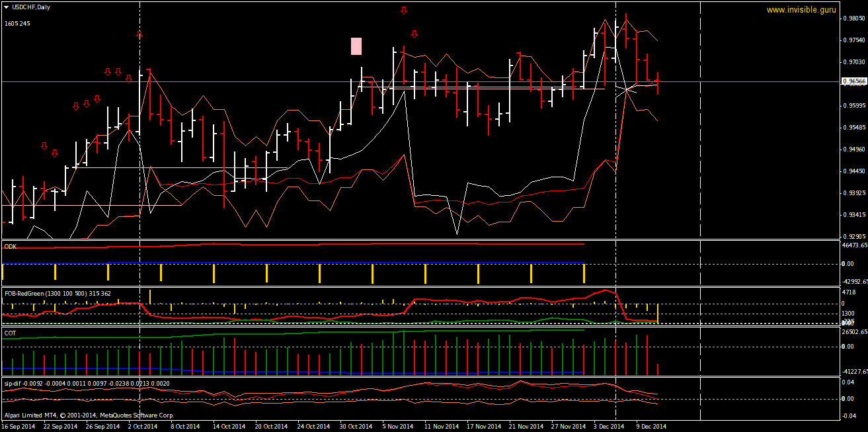Click the 0.94960 price axis level
The width and height of the screenshot is (868, 432).
tap(853, 150)
